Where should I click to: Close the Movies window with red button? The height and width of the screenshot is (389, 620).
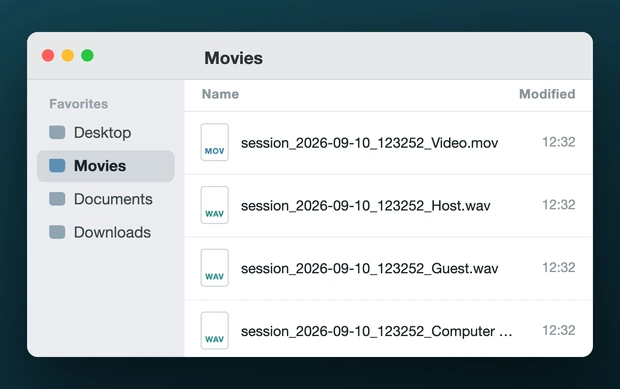point(48,55)
